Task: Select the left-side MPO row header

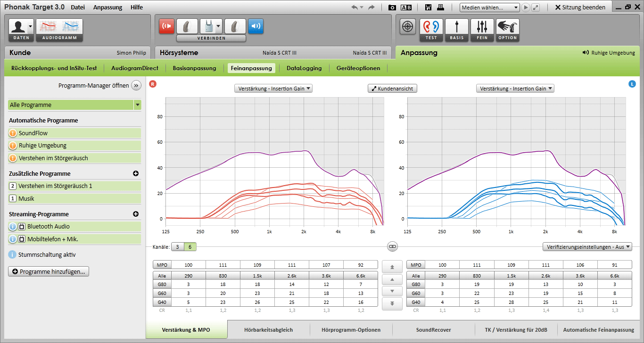Action: pos(416,265)
